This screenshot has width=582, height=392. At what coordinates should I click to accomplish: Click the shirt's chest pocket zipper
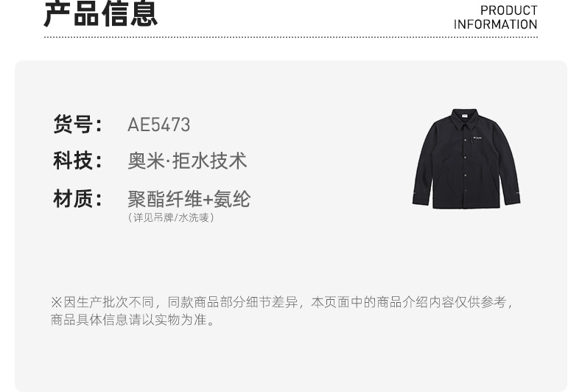[x=471, y=142]
